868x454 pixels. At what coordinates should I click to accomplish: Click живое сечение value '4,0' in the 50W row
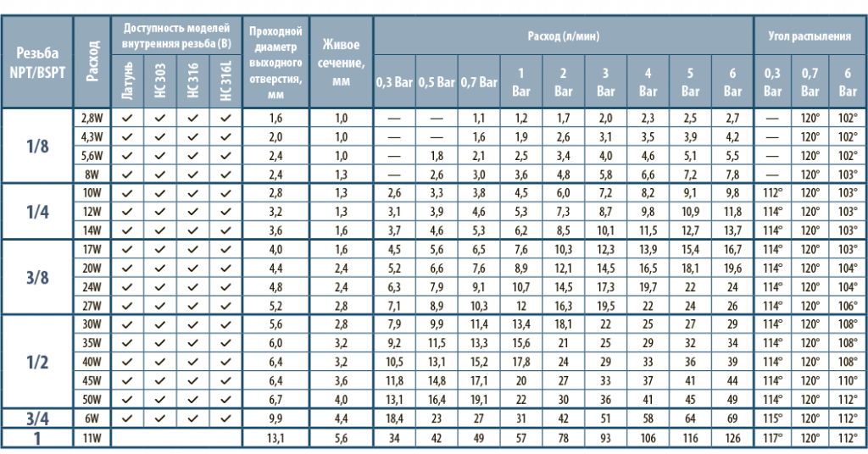point(341,400)
